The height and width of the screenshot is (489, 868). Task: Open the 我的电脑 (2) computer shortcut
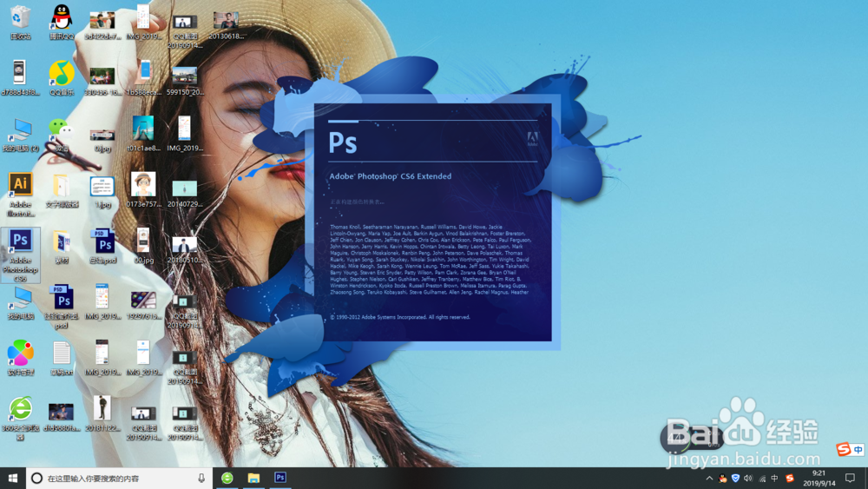pyautogui.click(x=21, y=135)
